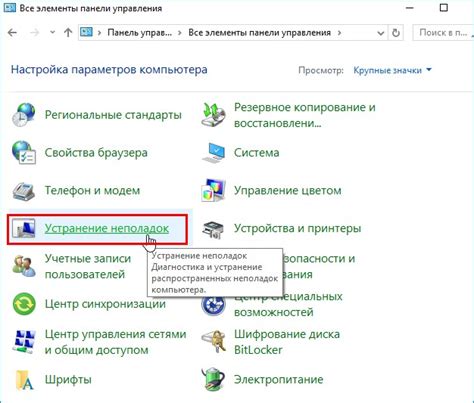This screenshot has height=403, width=474.
Task: Click the Forward navigation arrow
Action: pyautogui.click(x=34, y=33)
